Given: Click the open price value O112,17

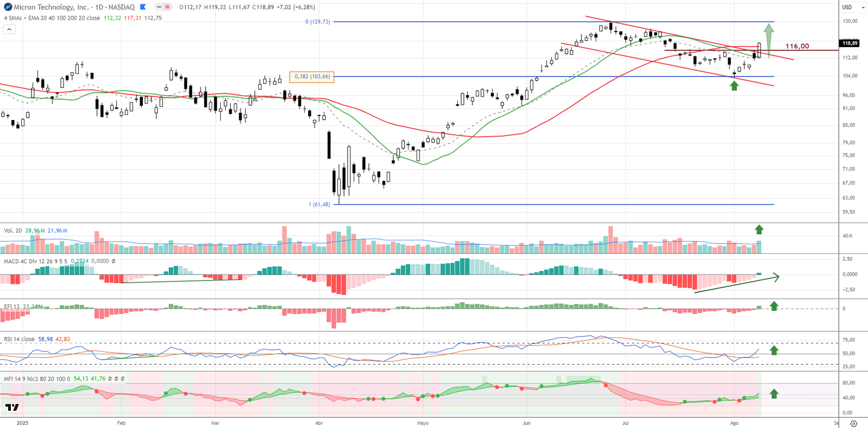Looking at the screenshot, I should [190, 7].
